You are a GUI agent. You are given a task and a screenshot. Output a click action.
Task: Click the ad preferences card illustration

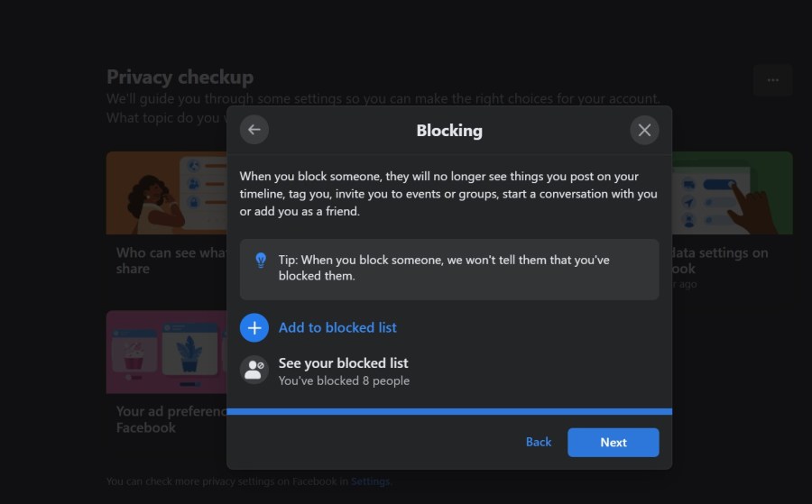point(166,352)
